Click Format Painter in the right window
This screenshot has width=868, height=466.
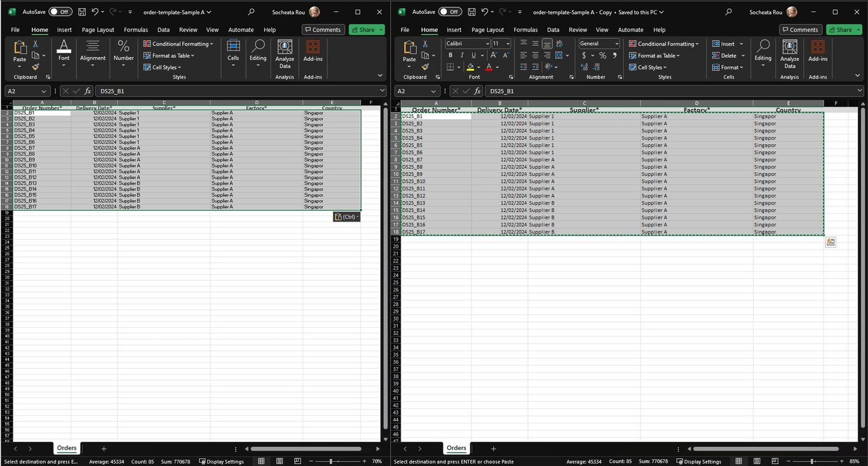point(425,67)
